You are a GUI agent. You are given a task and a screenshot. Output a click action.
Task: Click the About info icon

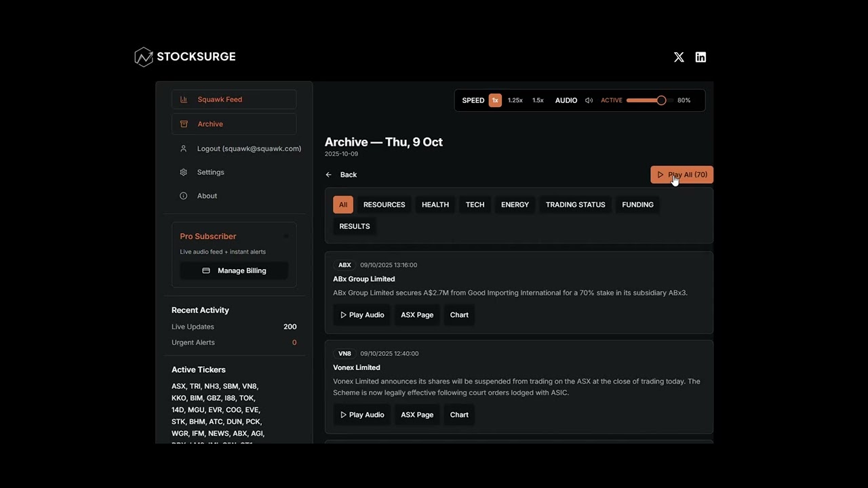pos(183,196)
